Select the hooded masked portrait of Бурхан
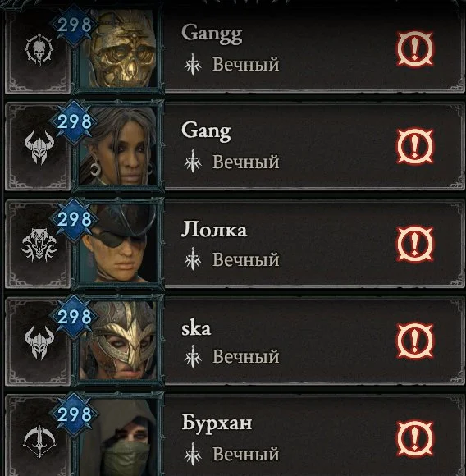466x476 pixels. coord(118,437)
